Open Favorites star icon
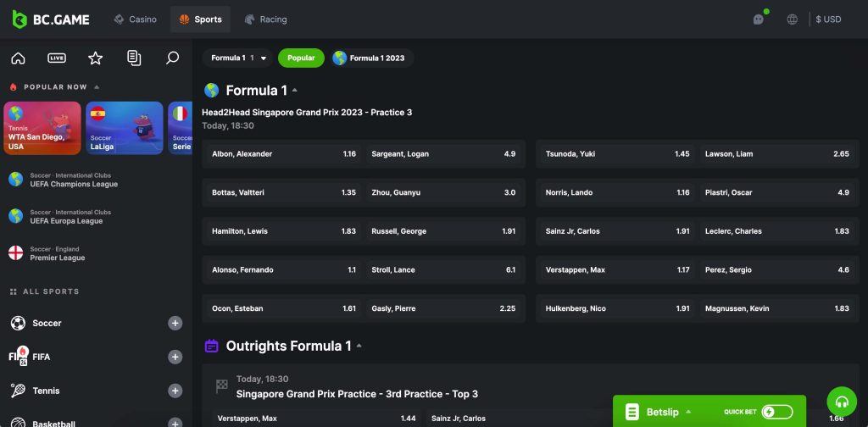The height and width of the screenshot is (427, 868). point(96,58)
